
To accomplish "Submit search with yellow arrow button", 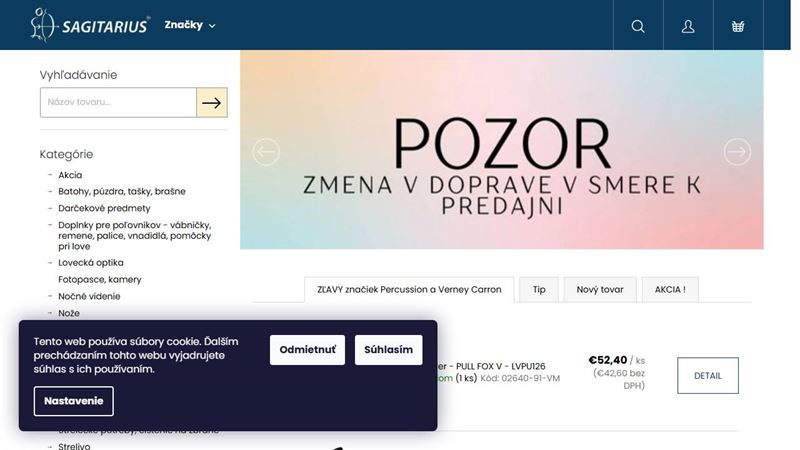I will coord(212,103).
